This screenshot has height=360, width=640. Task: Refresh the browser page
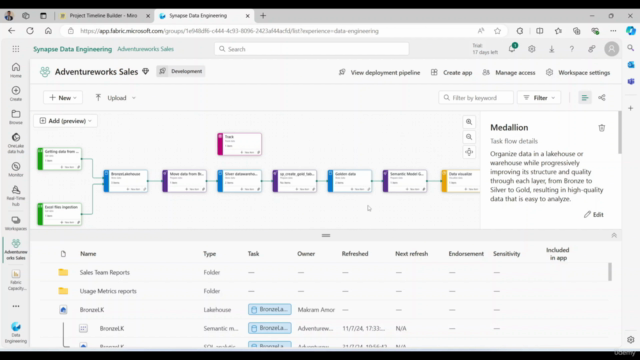pos(30,31)
